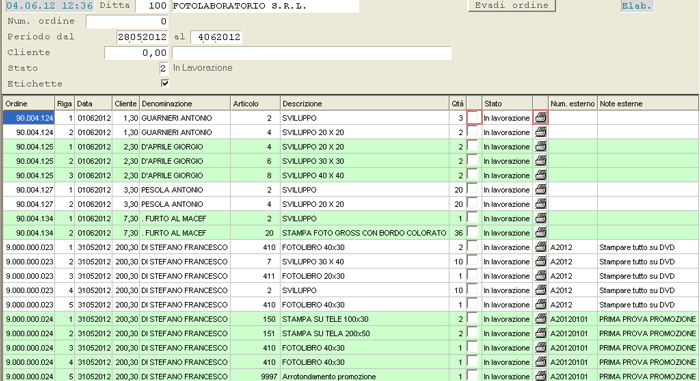This screenshot has height=381, width=700.
Task: Click the STAMPA SU TELA 200x50 cell
Action: (x=365, y=333)
